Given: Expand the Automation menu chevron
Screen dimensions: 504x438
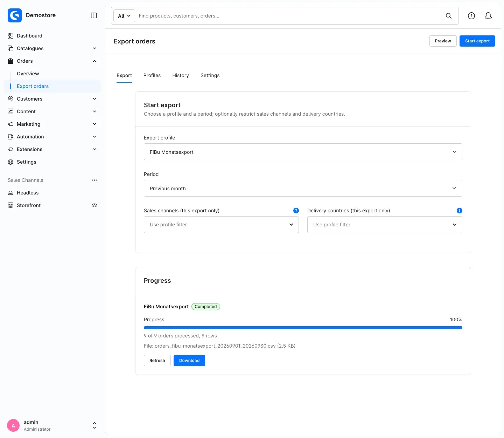Looking at the screenshot, I should (x=94, y=137).
